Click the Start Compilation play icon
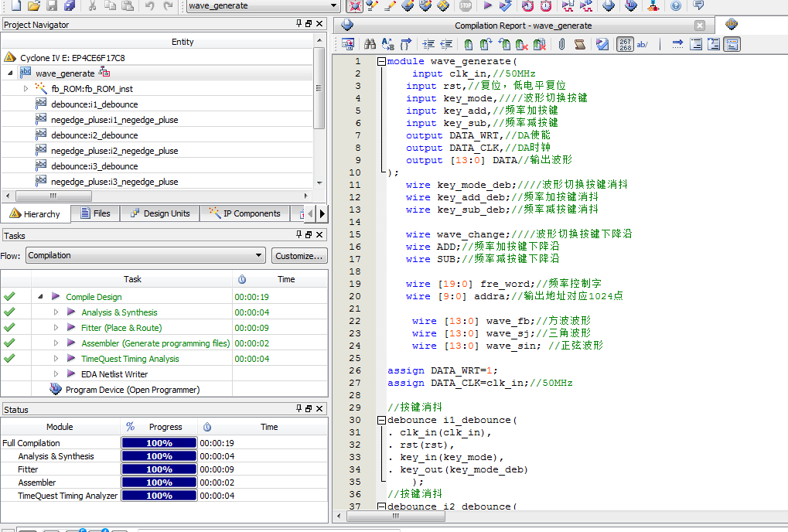Screen dimensions: 788x532 click(487, 5)
